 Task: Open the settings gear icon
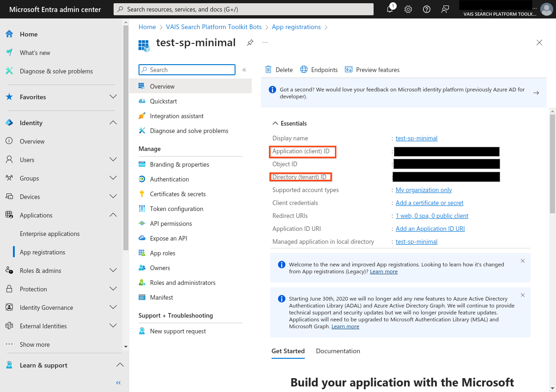(408, 9)
